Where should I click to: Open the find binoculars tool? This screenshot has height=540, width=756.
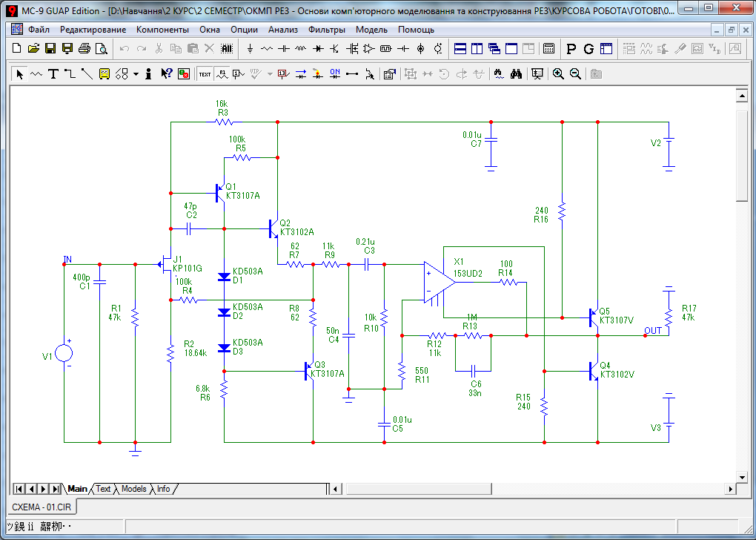point(517,74)
